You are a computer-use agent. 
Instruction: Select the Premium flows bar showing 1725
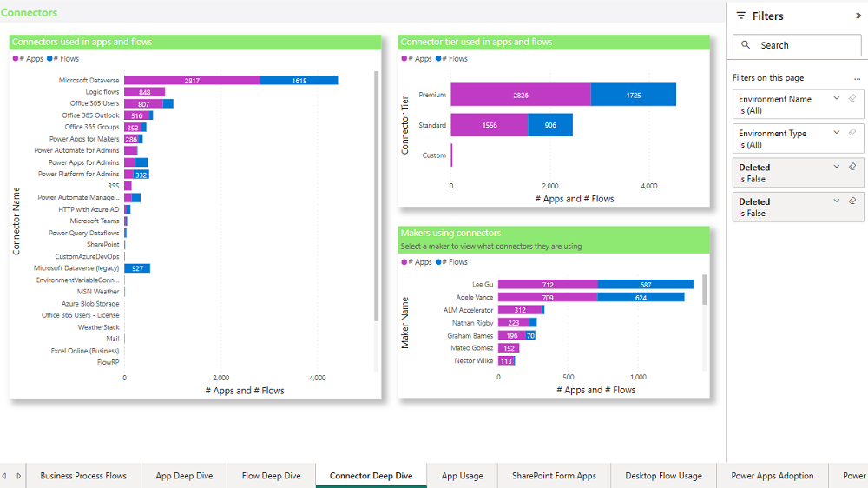pyautogui.click(x=633, y=95)
